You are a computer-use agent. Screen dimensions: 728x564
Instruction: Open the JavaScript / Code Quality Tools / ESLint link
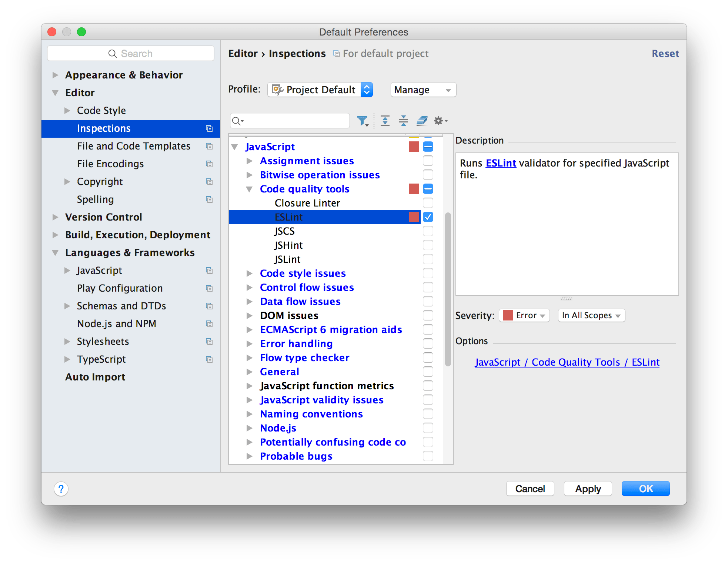coord(567,362)
